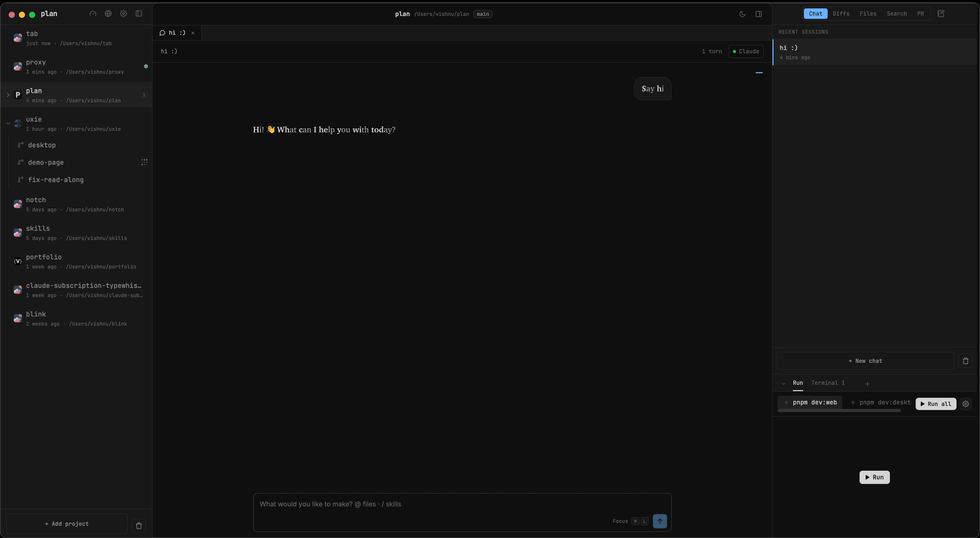The height and width of the screenshot is (538, 980).
Task: Open the claude-subscription-typewhis project
Action: [76, 290]
